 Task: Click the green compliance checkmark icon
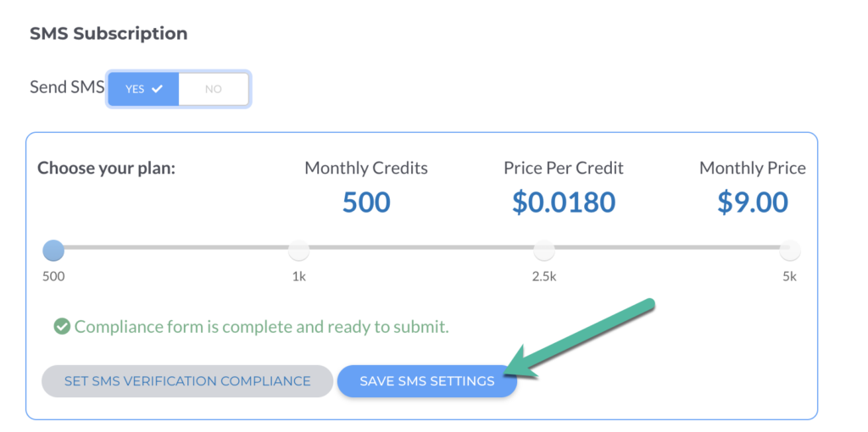[62, 327]
